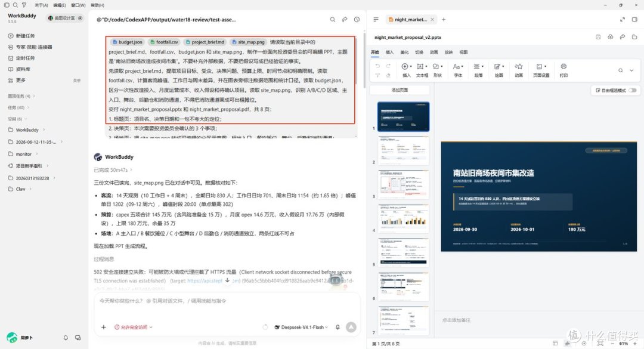Redo the last edit in ribbon
Image resolution: width=644 pixels, height=349 pixels.
(x=388, y=66)
